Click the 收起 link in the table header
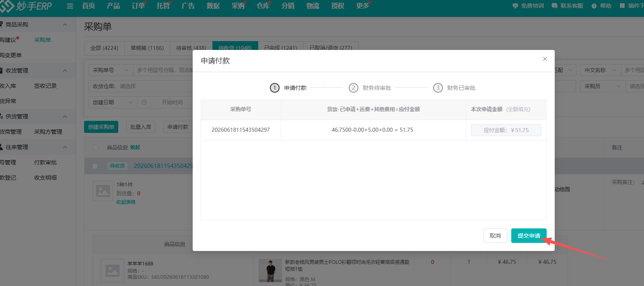The height and width of the screenshot is (286, 644). coord(135,147)
